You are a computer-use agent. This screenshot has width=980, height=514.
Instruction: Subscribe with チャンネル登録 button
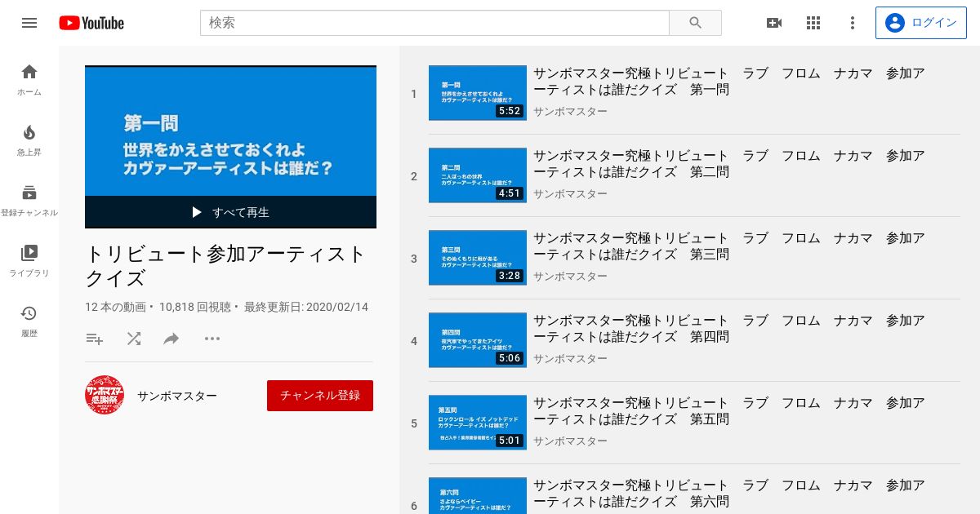coord(320,395)
